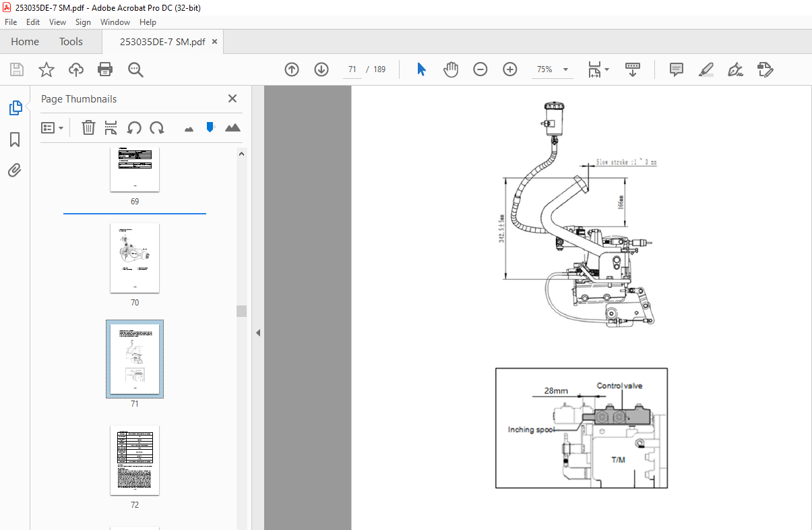Viewport: 812px width, 530px height.
Task: Open the View menu
Action: [x=57, y=22]
